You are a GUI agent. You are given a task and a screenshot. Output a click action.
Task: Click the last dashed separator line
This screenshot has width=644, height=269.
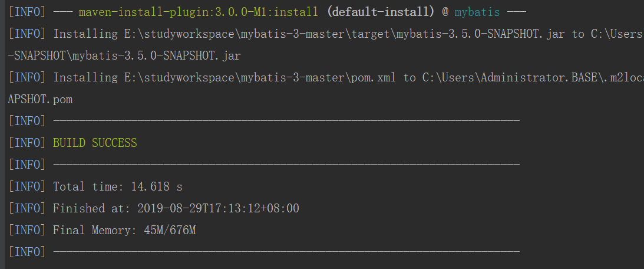click(x=286, y=252)
